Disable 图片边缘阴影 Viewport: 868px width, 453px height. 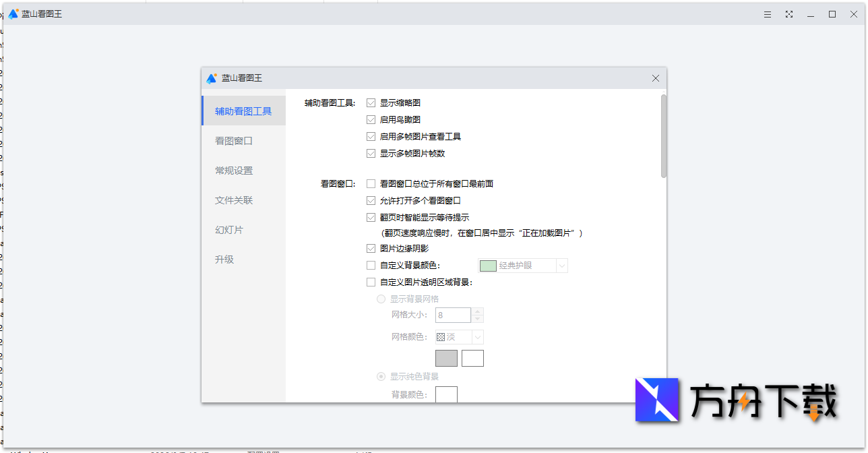click(x=371, y=248)
